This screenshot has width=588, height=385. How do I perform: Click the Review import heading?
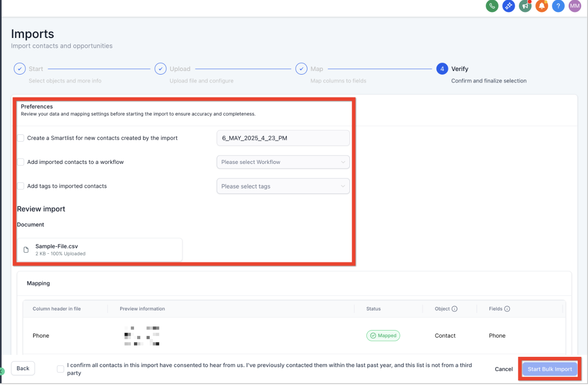coord(41,209)
